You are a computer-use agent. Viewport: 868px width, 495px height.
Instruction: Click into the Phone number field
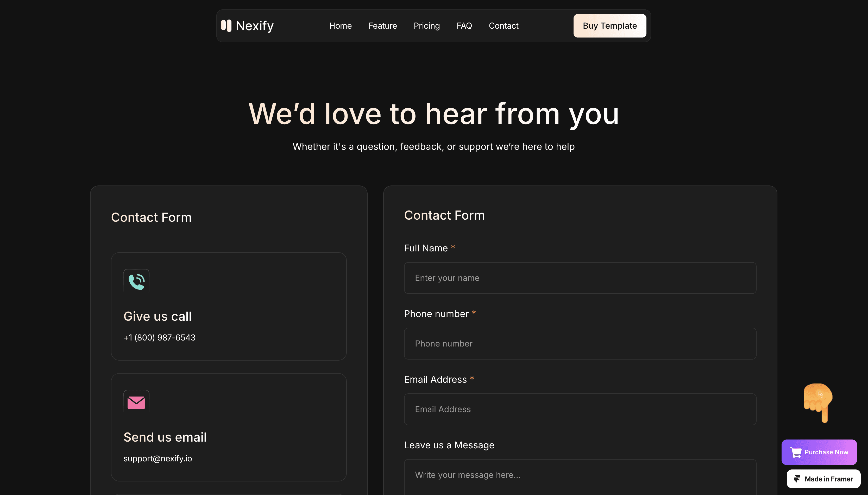click(x=580, y=343)
